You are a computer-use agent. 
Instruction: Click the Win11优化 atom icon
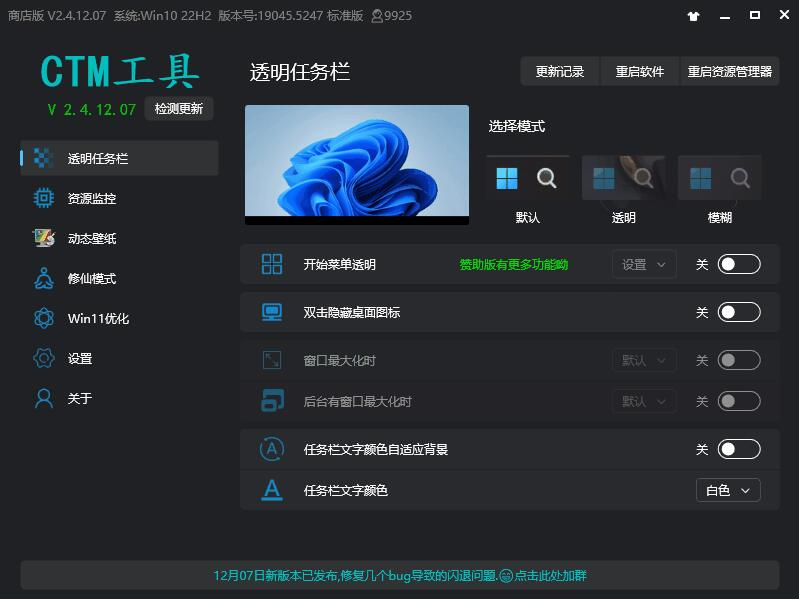[x=43, y=318]
